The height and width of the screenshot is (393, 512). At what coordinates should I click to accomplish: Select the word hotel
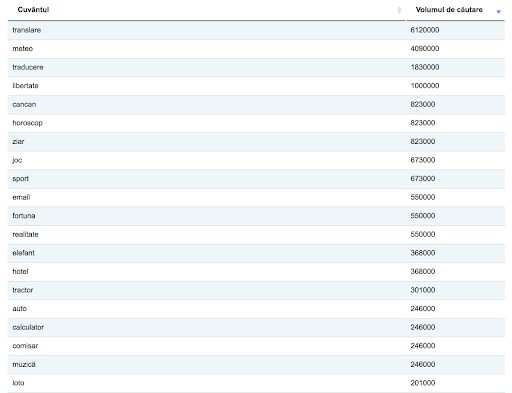coord(20,271)
